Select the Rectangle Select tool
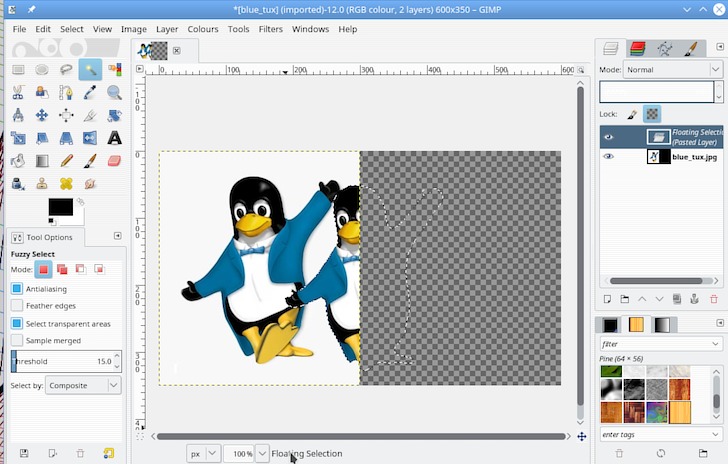 coord(18,69)
